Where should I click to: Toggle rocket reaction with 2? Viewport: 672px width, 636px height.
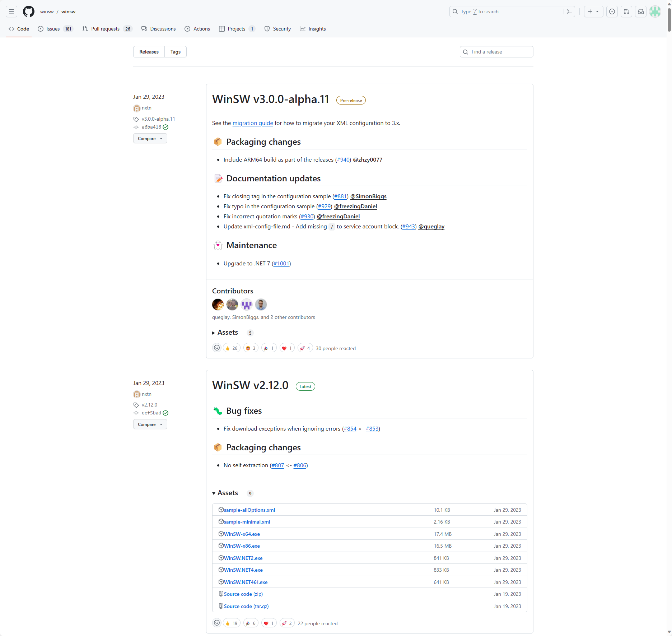287,623
